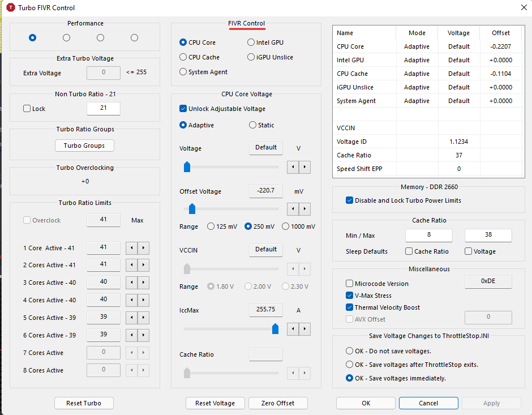Click the Offset Voltage left arrow
The image size is (532, 415).
(x=293, y=209)
